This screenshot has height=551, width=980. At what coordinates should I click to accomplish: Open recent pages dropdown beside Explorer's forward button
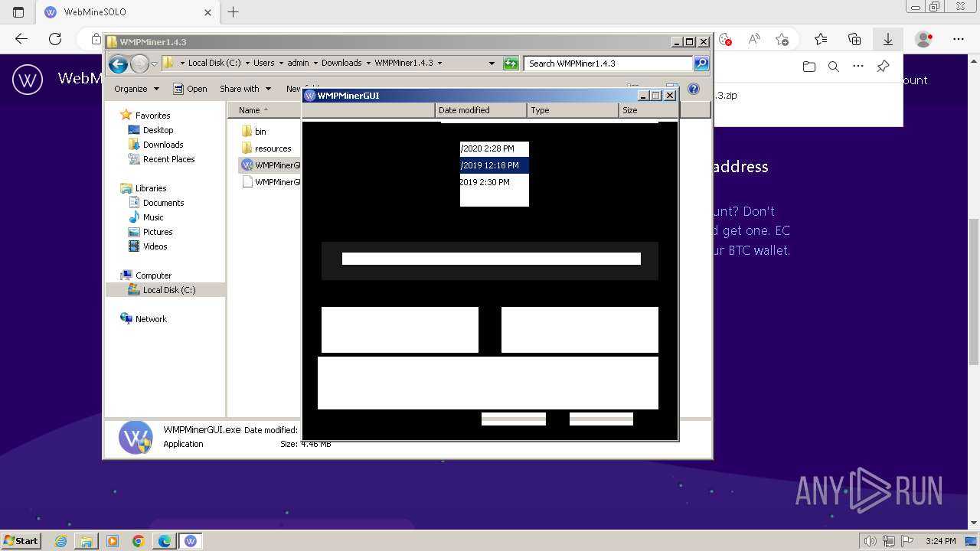[x=154, y=64]
